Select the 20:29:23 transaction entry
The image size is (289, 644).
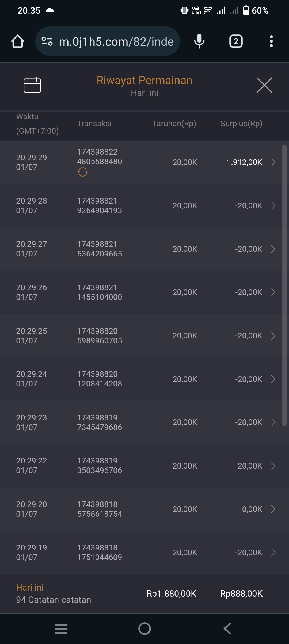pyautogui.click(x=100, y=422)
